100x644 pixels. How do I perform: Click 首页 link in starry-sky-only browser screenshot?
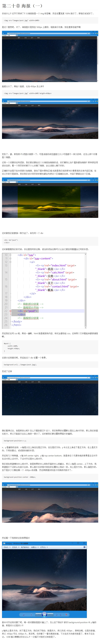coord(19,382)
